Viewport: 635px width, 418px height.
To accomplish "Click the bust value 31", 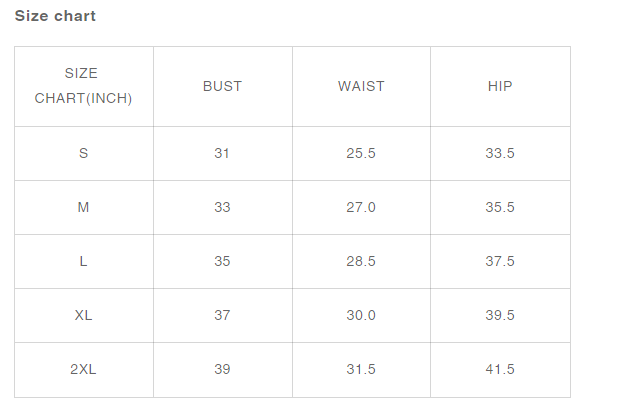I will (x=222, y=154).
